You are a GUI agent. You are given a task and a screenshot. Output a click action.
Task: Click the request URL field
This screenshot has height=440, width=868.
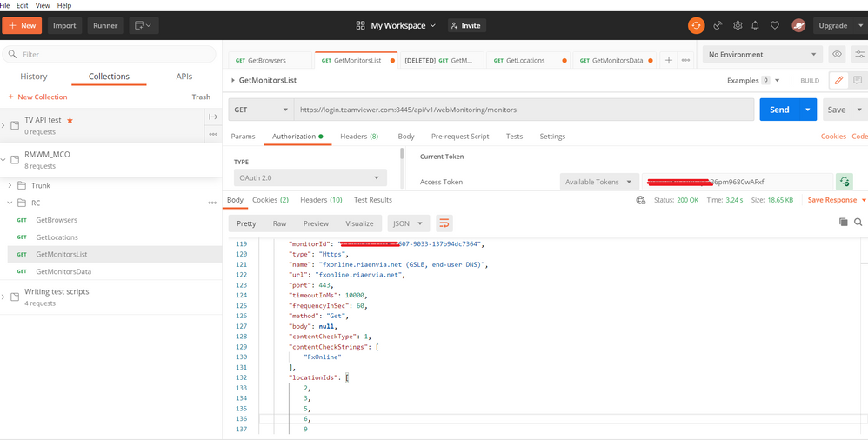(524, 110)
